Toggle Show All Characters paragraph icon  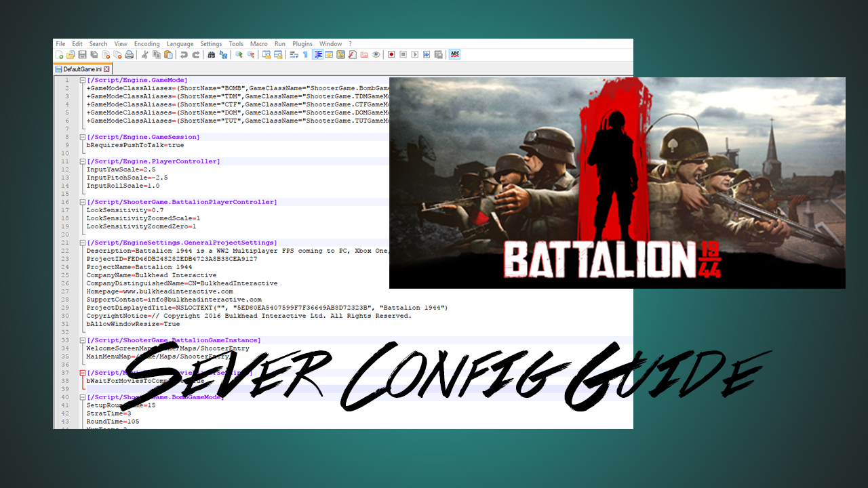(x=305, y=55)
